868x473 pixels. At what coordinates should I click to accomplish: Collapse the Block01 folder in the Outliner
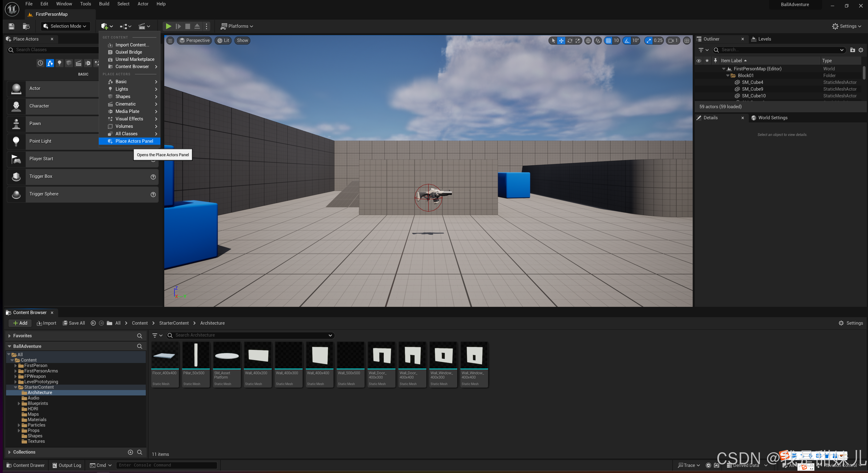tap(727, 76)
